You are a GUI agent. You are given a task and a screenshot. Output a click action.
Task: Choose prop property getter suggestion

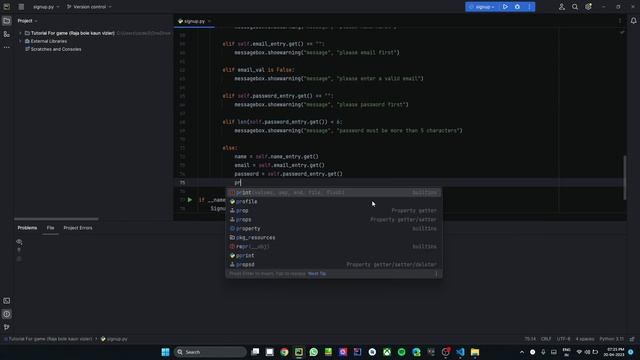[333, 211]
